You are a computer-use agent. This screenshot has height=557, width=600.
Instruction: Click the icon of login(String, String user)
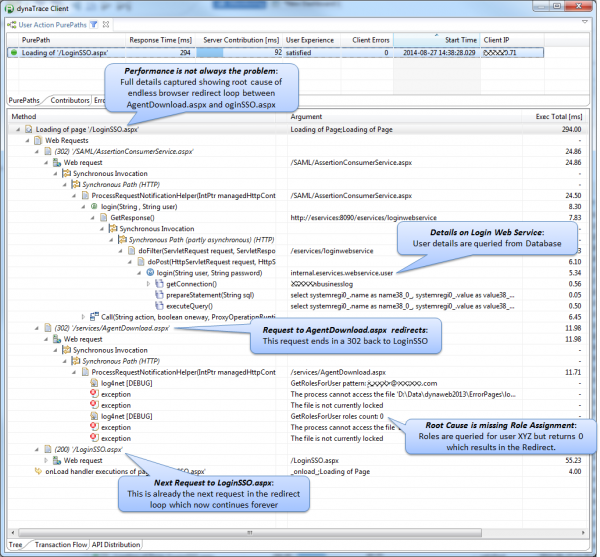[x=94, y=207]
